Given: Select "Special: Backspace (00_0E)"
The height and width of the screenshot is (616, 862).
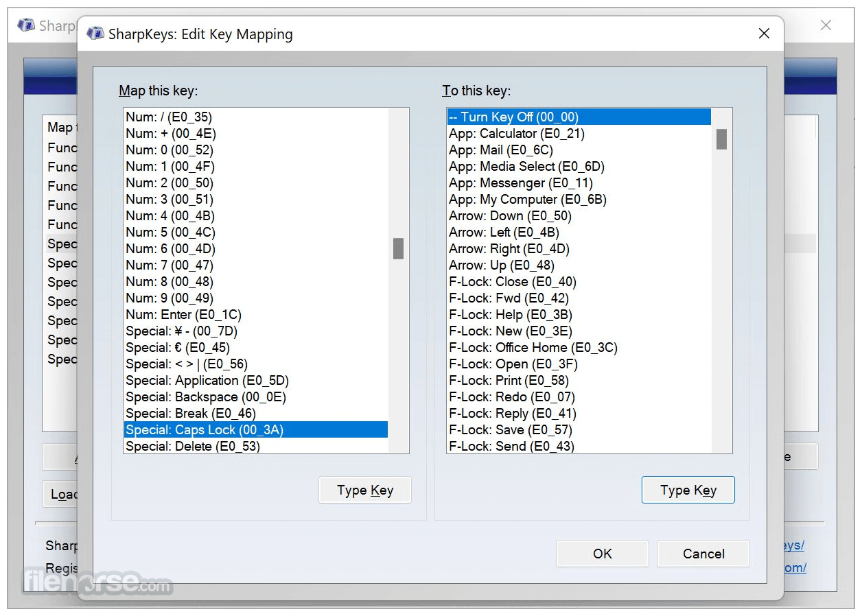Looking at the screenshot, I should [256, 396].
